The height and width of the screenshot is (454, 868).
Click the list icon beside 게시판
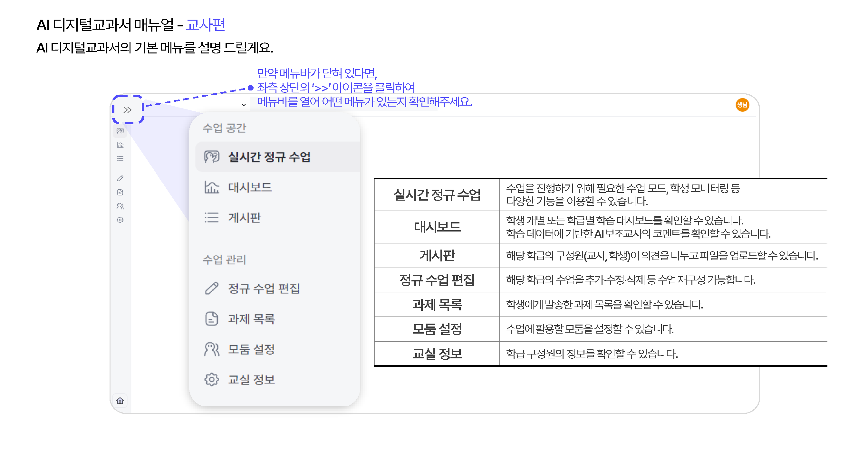(x=212, y=218)
